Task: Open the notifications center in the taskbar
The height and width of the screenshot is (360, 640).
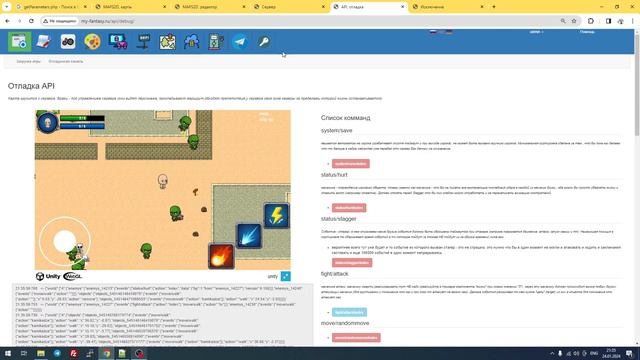Action: click(x=629, y=353)
